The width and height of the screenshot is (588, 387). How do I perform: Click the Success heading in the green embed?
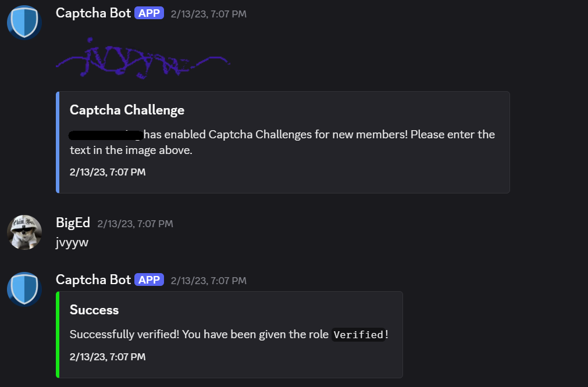pos(94,310)
